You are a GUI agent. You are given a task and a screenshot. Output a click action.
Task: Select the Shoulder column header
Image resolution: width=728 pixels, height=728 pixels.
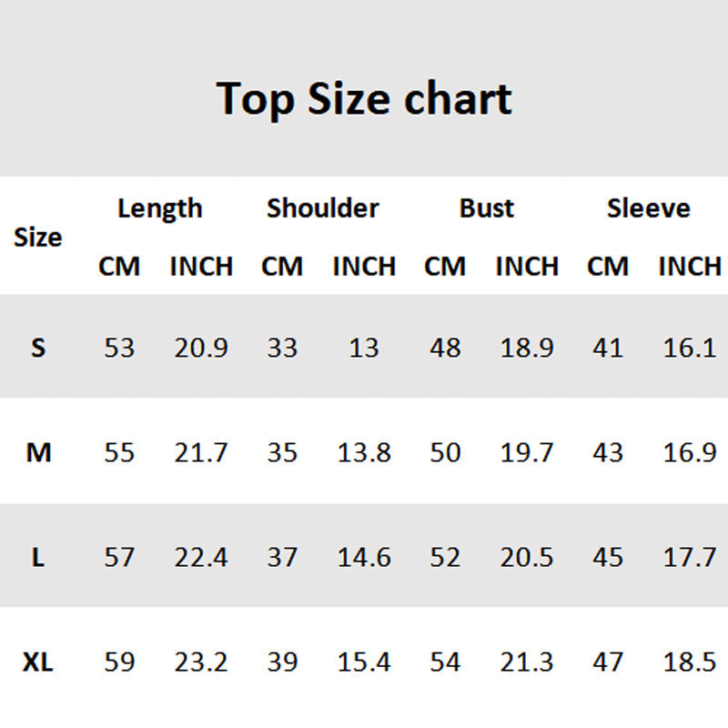pyautogui.click(x=323, y=208)
